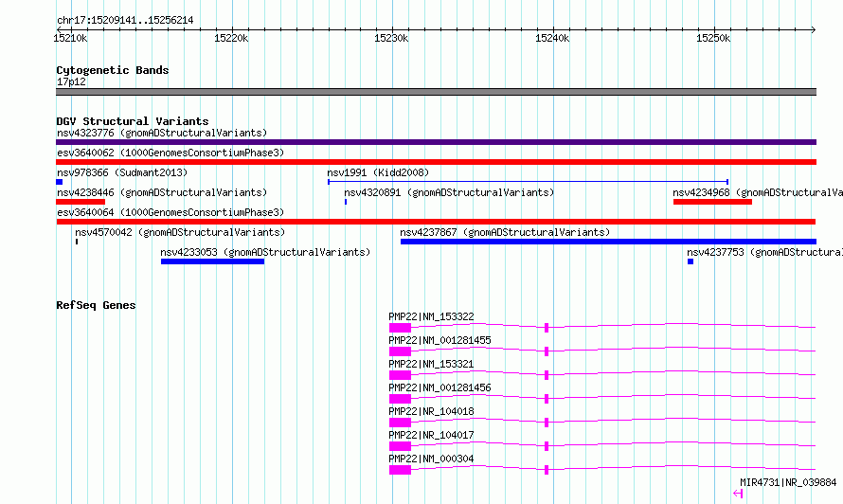Viewport: 843px width, 504px height.
Task: Select the PMP22 NR_104017 transcript exon block
Action: click(x=400, y=446)
